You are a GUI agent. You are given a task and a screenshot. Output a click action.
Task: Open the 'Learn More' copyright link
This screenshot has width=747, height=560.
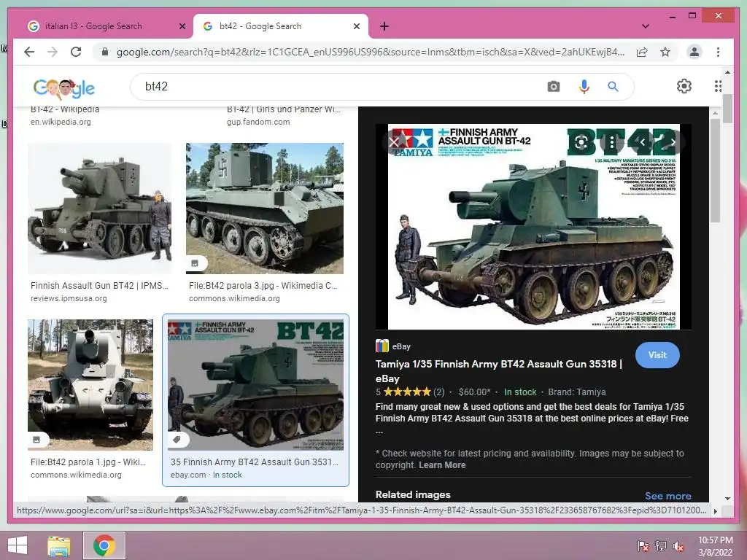pyautogui.click(x=443, y=464)
